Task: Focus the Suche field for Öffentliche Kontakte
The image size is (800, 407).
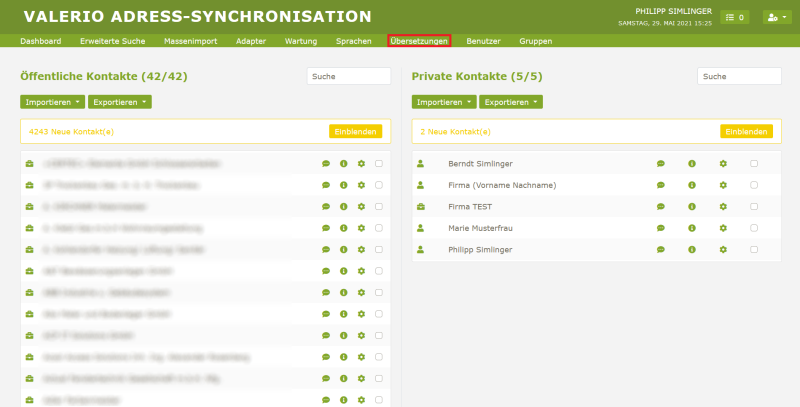Action: coord(349,77)
